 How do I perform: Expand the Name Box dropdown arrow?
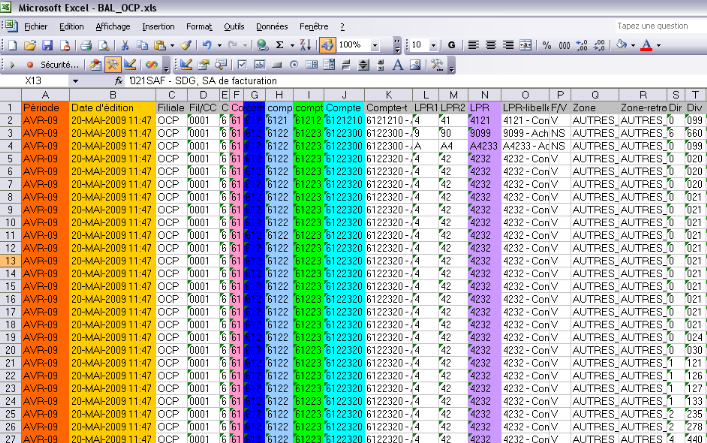coord(75,80)
